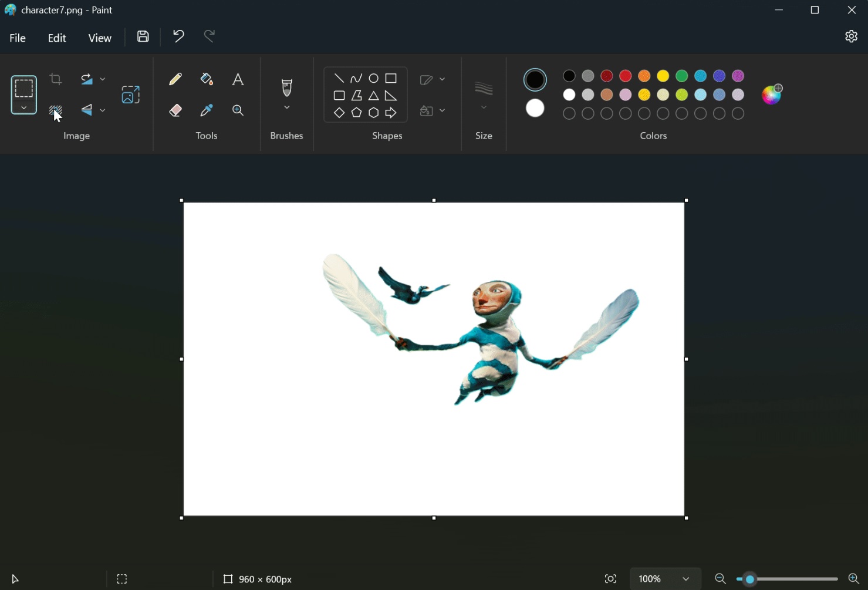Pick the Pencil tool
This screenshot has width=868, height=590.
point(175,78)
